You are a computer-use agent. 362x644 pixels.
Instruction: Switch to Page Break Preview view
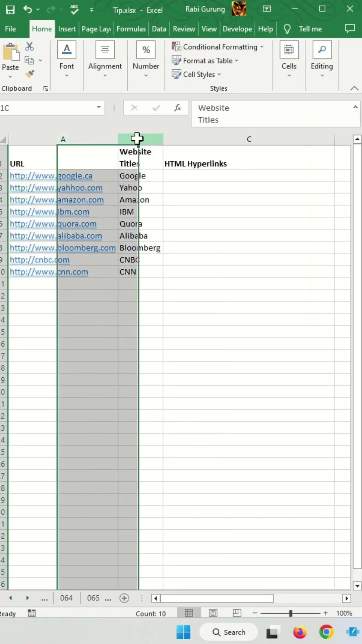point(237,613)
